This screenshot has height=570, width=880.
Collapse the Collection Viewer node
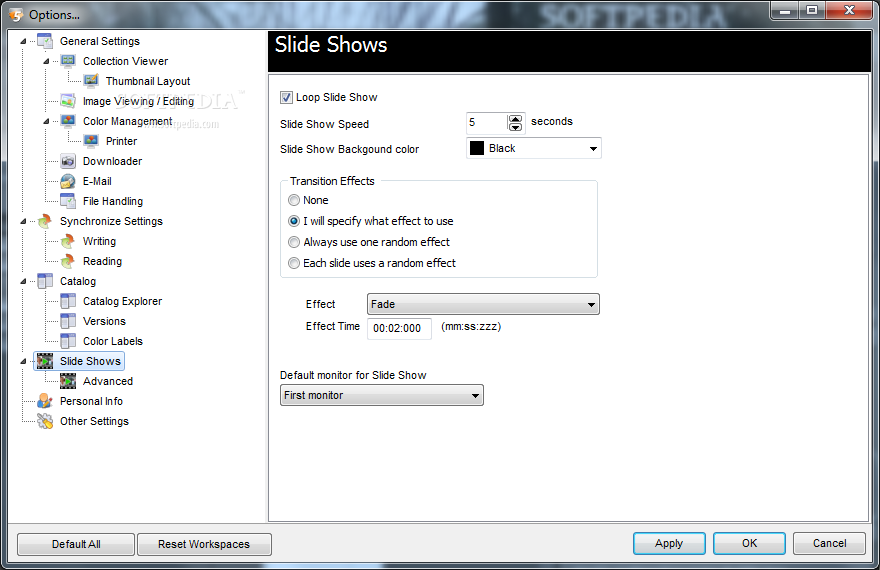pyautogui.click(x=47, y=61)
